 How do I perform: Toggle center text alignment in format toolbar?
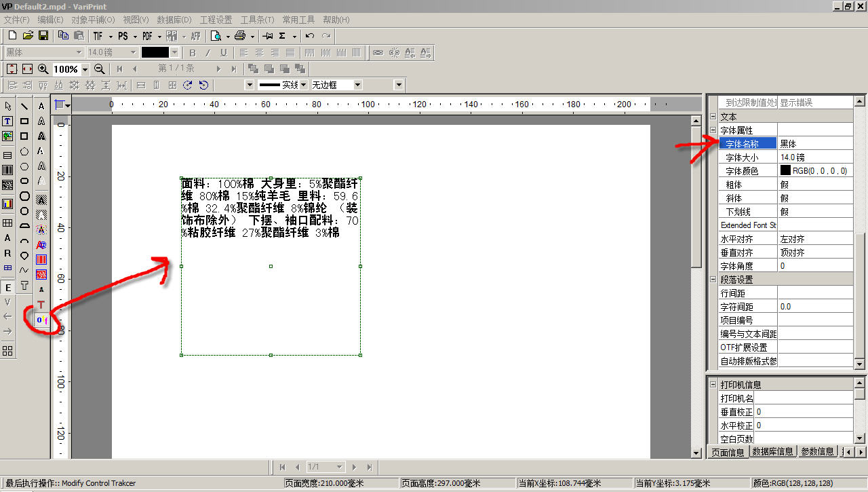pos(258,52)
